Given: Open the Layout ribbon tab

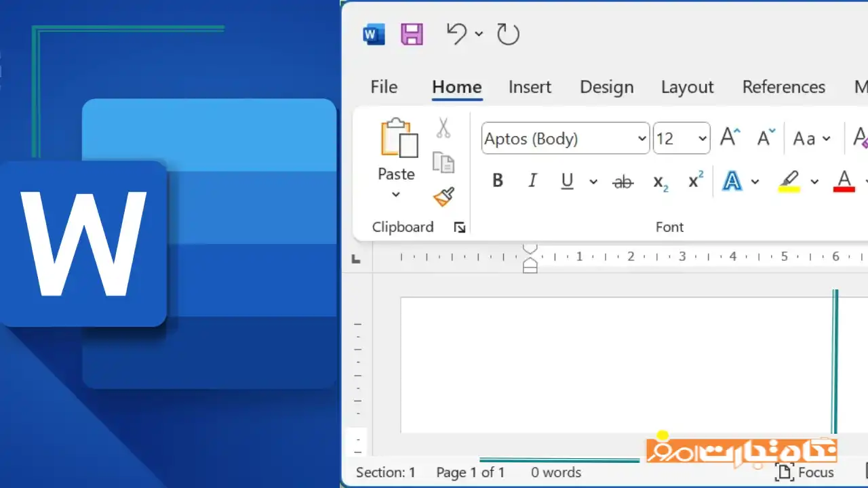Looking at the screenshot, I should (x=687, y=87).
